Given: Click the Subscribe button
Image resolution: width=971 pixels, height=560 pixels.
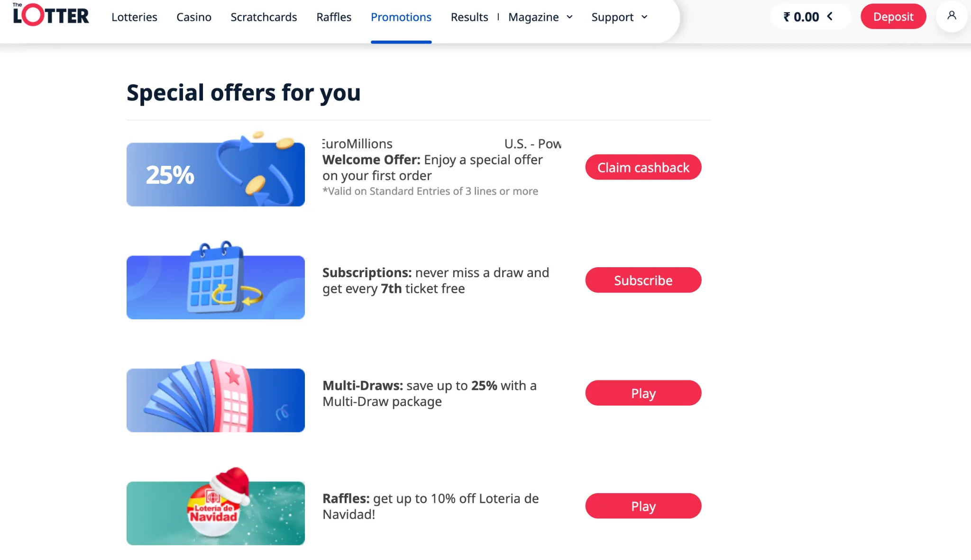Looking at the screenshot, I should click(x=643, y=280).
